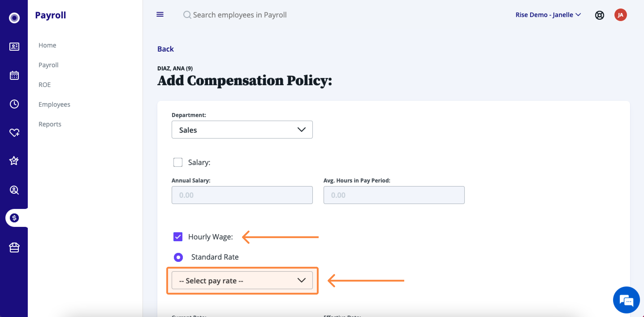Open the Select pay rate dropdown

242,280
